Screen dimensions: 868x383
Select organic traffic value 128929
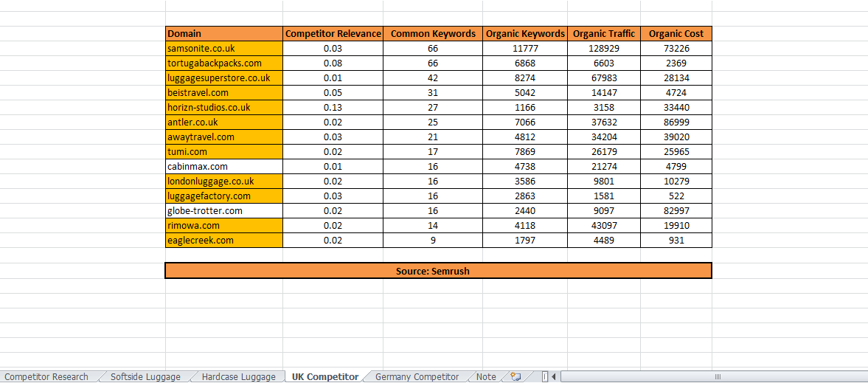pos(604,48)
